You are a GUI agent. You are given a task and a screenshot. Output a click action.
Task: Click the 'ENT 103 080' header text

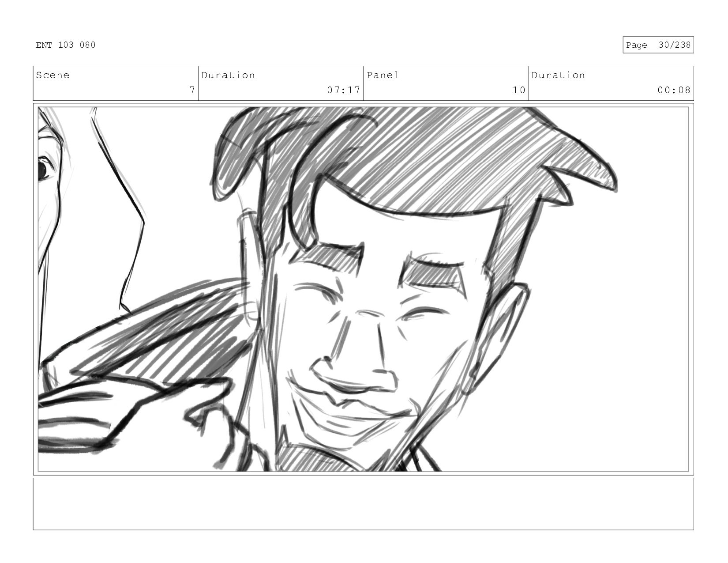66,45
